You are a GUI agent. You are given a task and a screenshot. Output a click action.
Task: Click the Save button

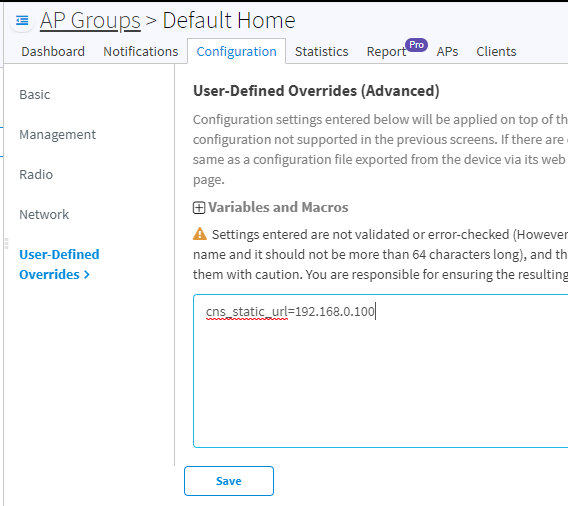pyautogui.click(x=229, y=481)
